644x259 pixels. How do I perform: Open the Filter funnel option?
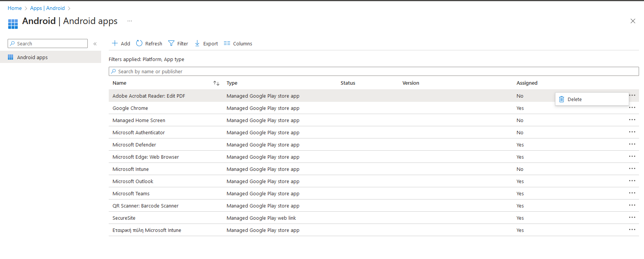coord(178,43)
